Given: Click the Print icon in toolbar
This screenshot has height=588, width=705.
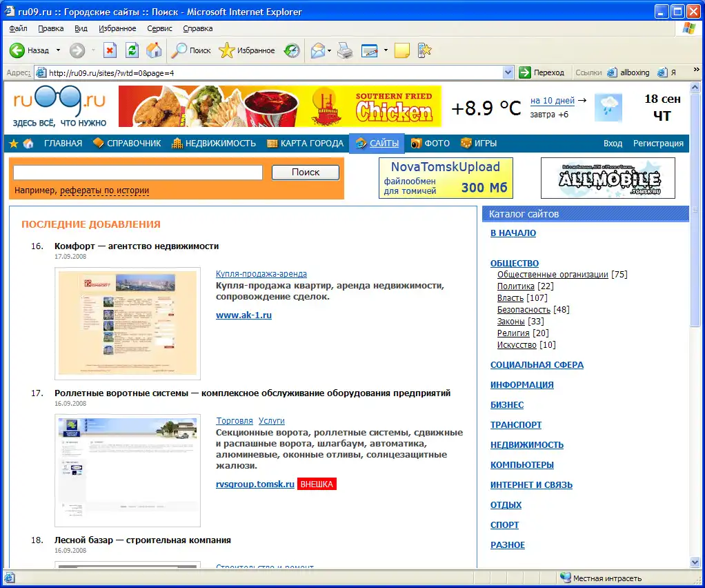Looking at the screenshot, I should click(345, 50).
